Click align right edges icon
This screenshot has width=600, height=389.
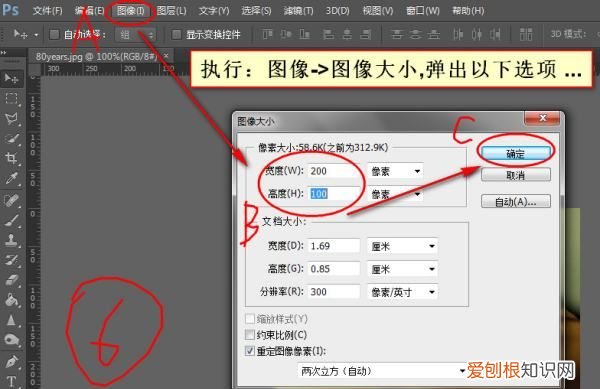pyautogui.click(x=366, y=34)
